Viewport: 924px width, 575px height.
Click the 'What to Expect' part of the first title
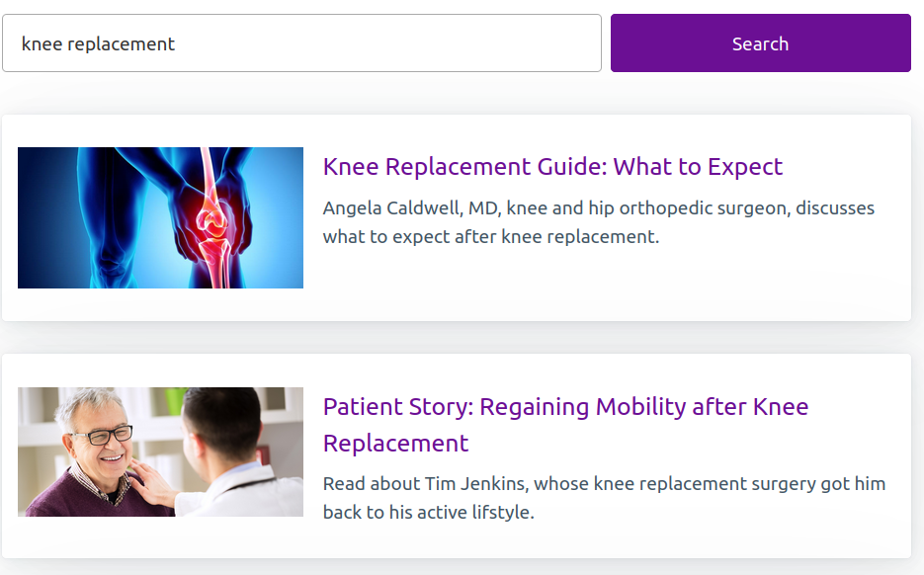[x=698, y=167]
